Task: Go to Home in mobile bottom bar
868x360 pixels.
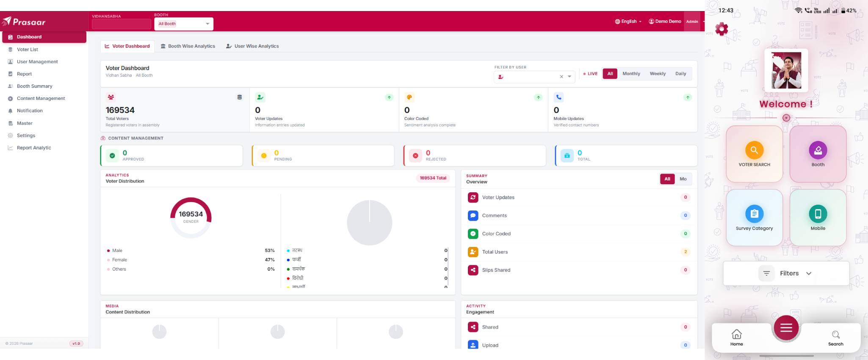Action: point(736,338)
